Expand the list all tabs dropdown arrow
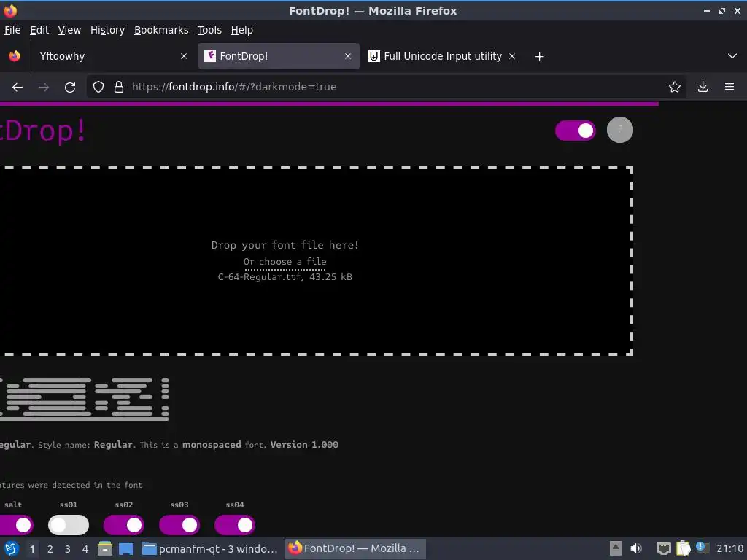This screenshot has width=747, height=560. (732, 56)
